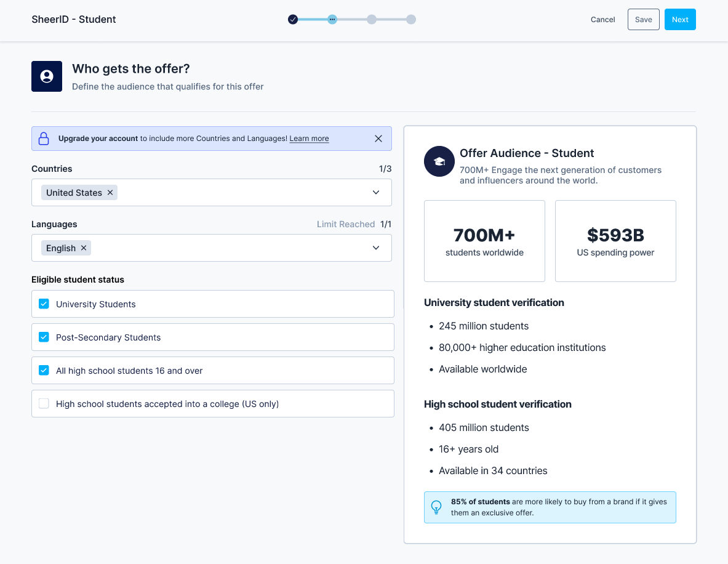Image resolution: width=728 pixels, height=564 pixels.
Task: Go to completed first progress step
Action: [293, 20]
